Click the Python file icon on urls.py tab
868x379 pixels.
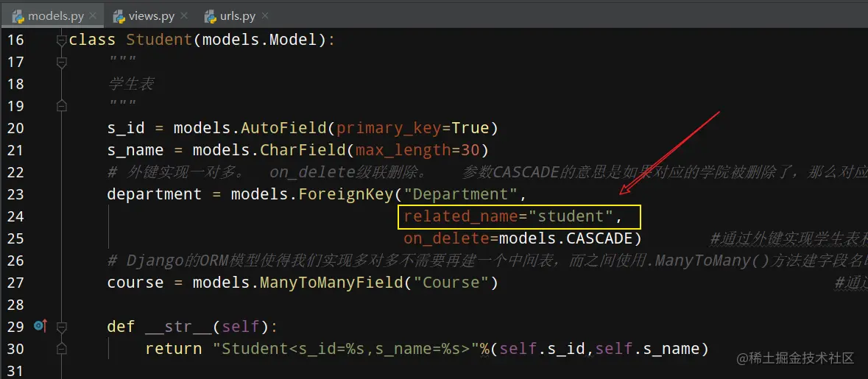point(211,17)
